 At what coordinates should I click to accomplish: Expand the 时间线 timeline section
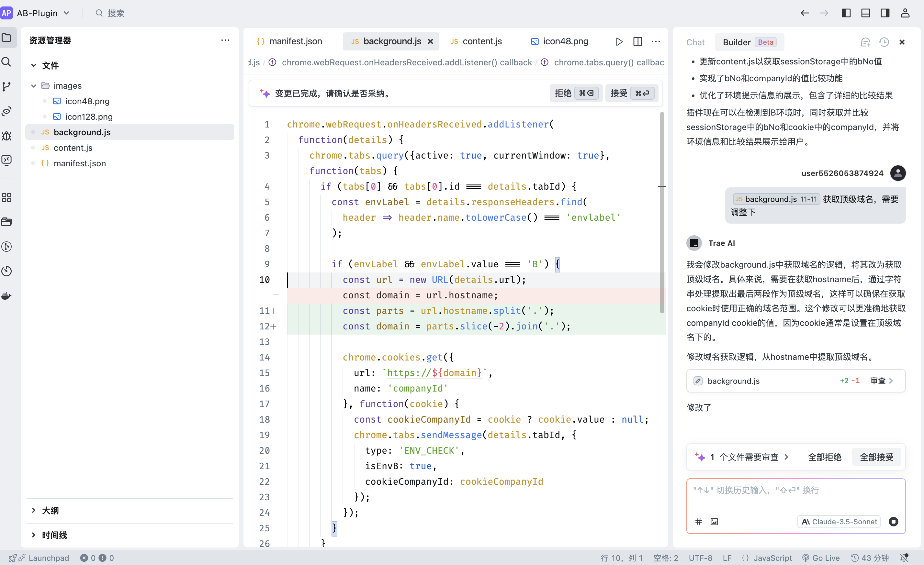(33, 535)
